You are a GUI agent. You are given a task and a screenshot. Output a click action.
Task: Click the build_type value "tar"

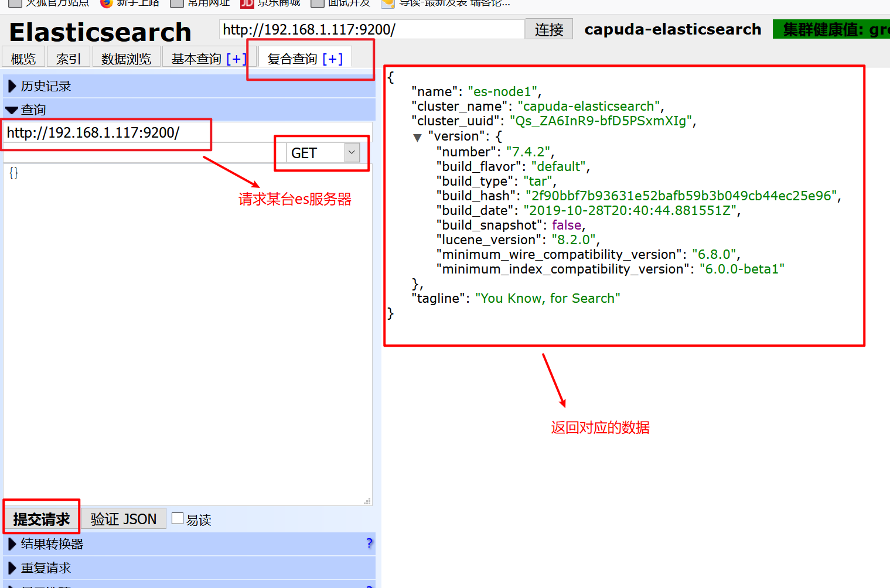[x=538, y=181]
